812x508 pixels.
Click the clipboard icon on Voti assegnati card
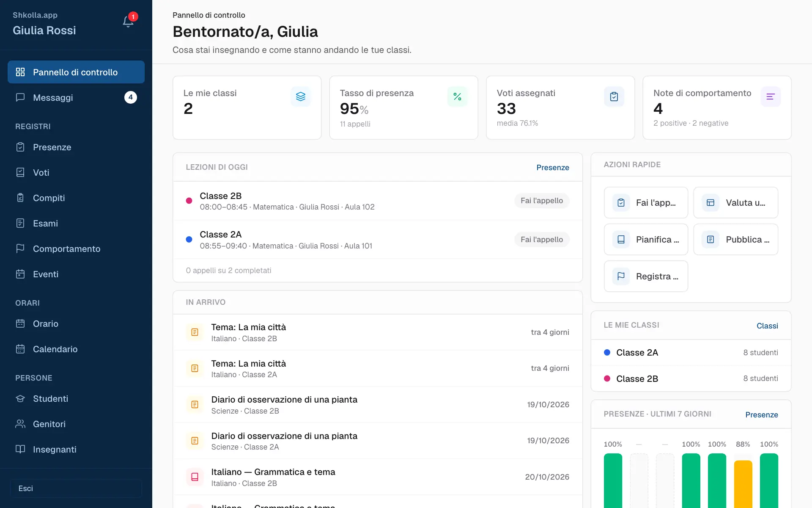pos(614,97)
